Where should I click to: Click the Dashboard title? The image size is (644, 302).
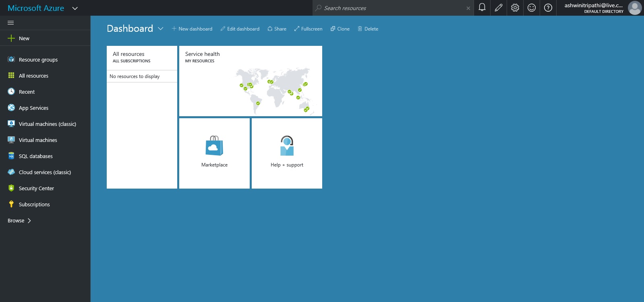tap(130, 29)
